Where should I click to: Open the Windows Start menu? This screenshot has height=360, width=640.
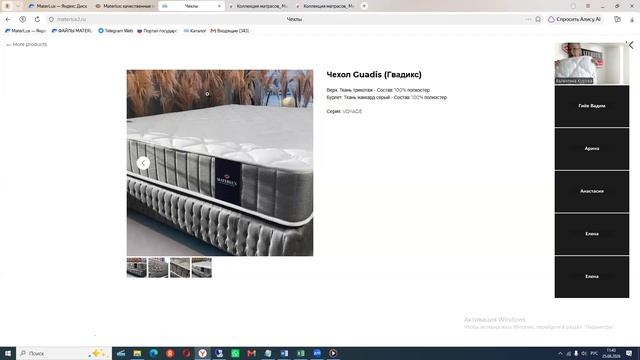(8, 353)
